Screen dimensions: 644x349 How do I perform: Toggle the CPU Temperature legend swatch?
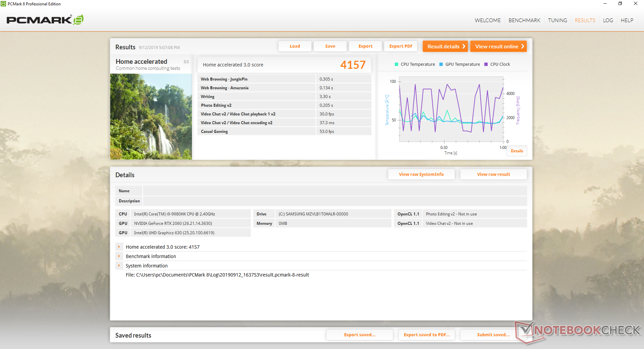click(x=396, y=64)
